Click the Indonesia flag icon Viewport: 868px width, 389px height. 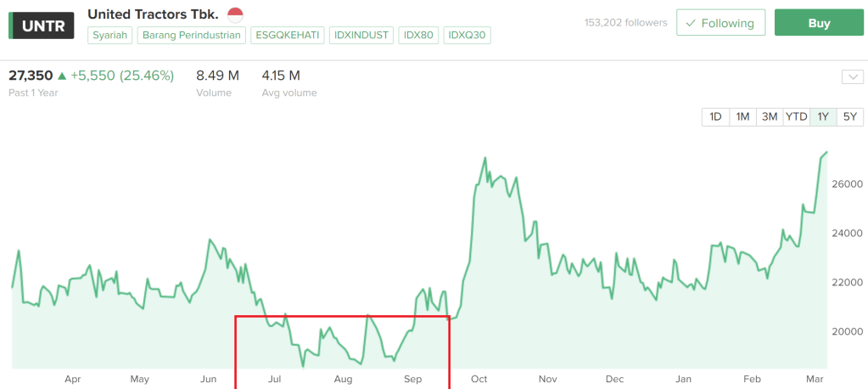(x=235, y=14)
